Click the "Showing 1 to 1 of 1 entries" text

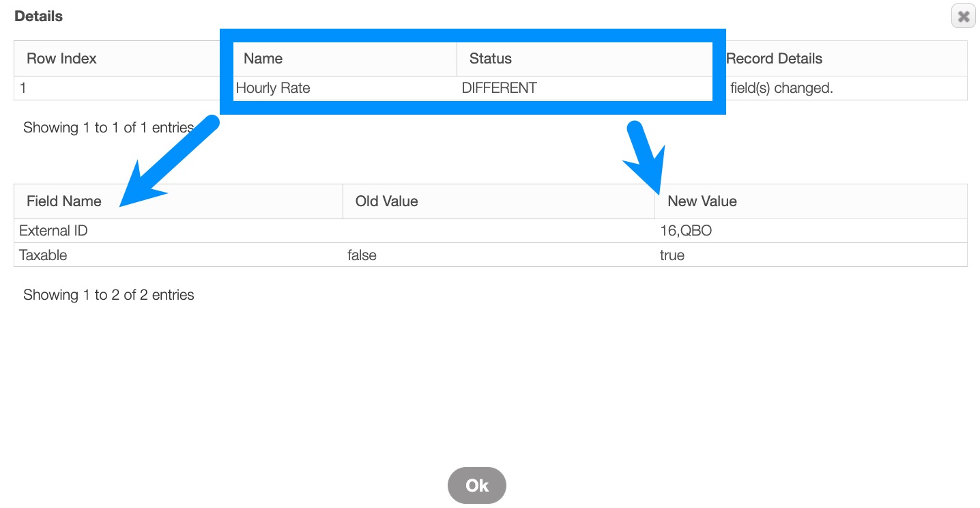109,128
